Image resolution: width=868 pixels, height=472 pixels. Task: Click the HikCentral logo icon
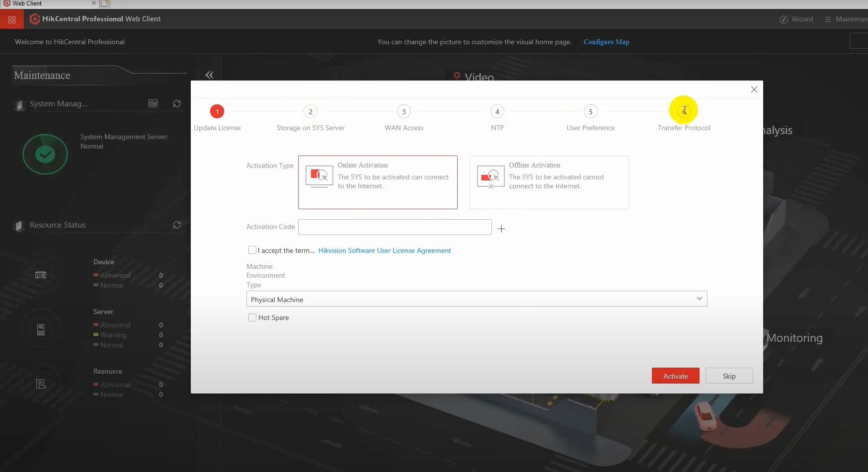coord(34,19)
